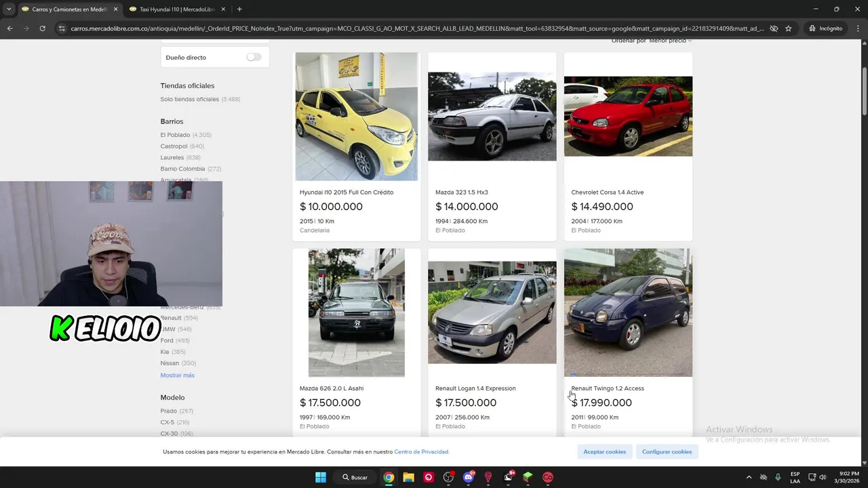
Task: Open listing title Hyundai I10 2015 Full Con Crédito
Action: click(x=347, y=192)
